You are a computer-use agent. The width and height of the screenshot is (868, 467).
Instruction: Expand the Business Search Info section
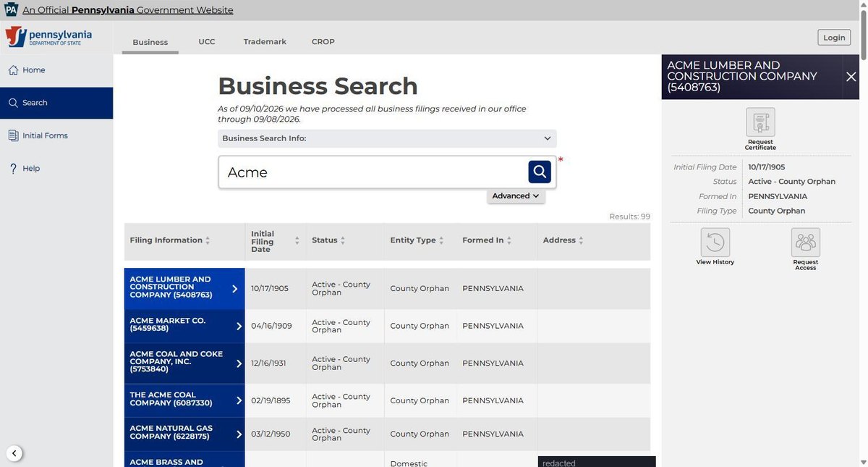coord(387,138)
